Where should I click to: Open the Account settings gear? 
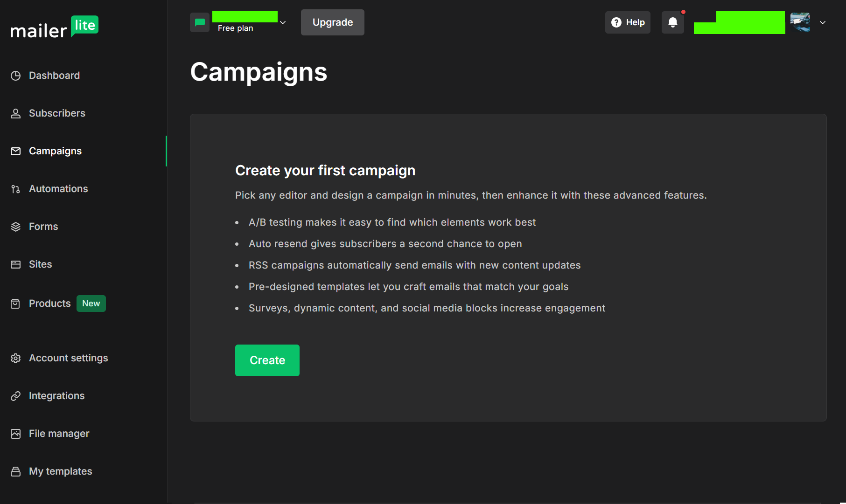click(16, 358)
